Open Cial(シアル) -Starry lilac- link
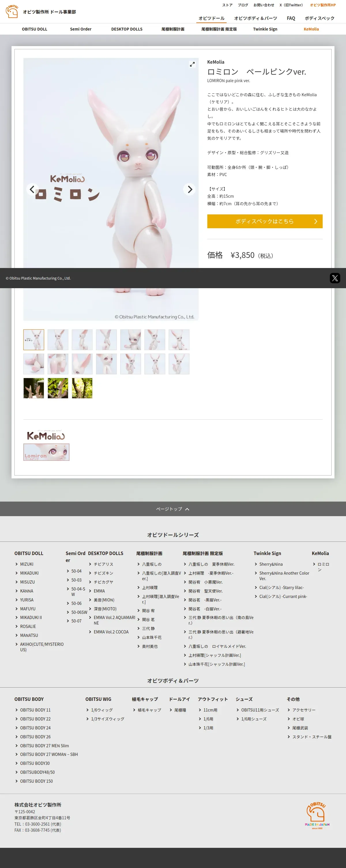Screen dimensions: 346x868 pos(281,587)
